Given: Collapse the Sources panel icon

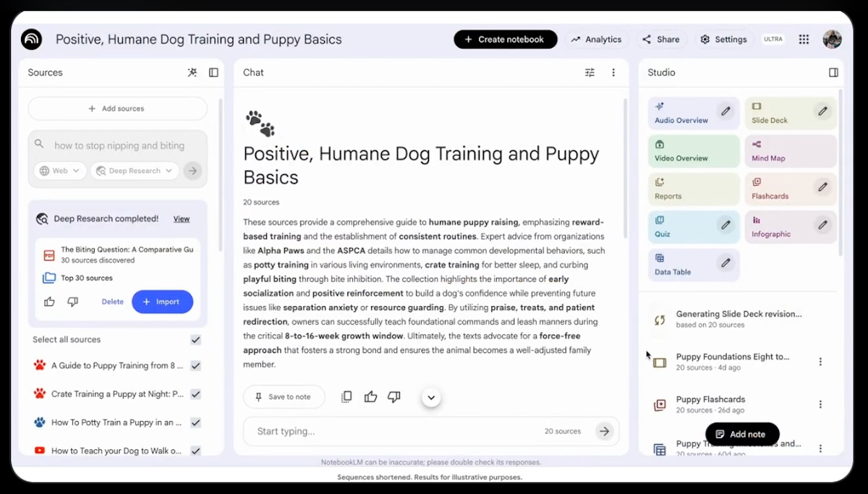Looking at the screenshot, I should point(213,72).
